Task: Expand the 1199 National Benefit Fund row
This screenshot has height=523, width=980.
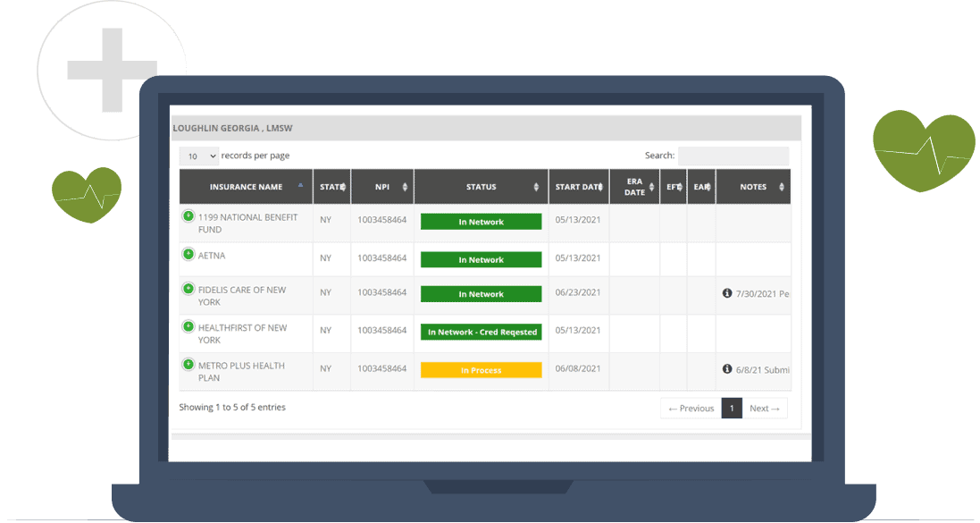Action: 188,216
